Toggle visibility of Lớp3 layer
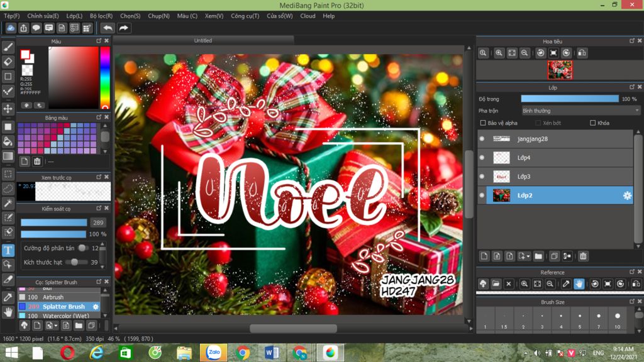Viewport: 644px width, 362px height. [482, 177]
